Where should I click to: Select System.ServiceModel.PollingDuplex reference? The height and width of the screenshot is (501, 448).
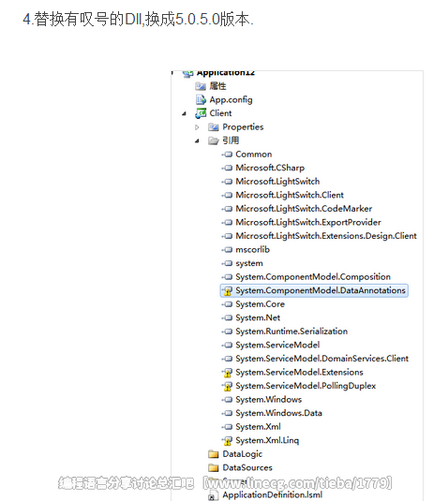tap(306, 387)
